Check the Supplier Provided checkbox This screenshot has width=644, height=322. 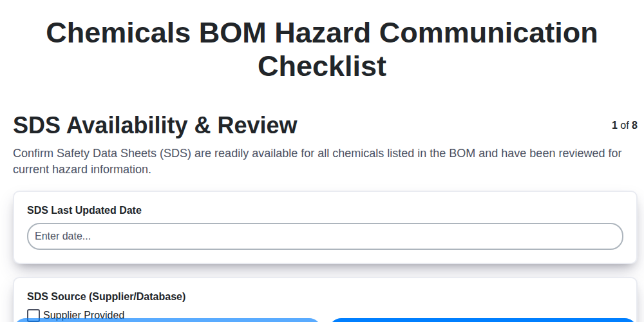tap(33, 315)
